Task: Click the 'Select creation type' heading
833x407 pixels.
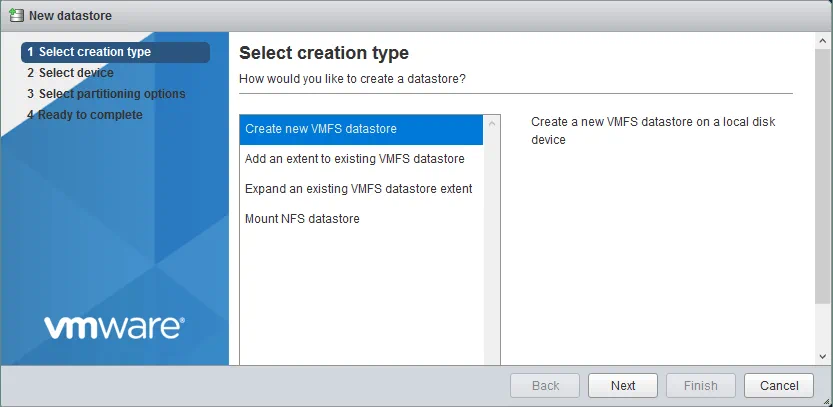Action: [x=324, y=53]
